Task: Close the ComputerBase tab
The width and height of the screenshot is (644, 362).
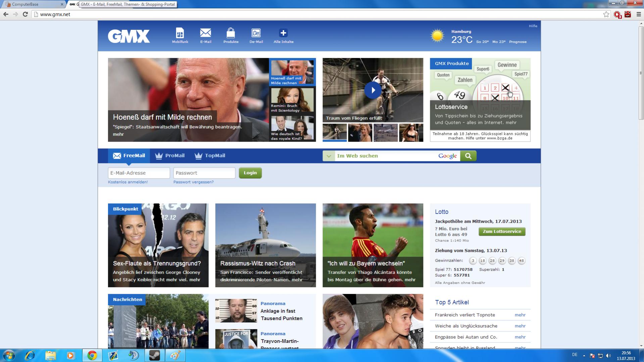Action: click(x=62, y=4)
